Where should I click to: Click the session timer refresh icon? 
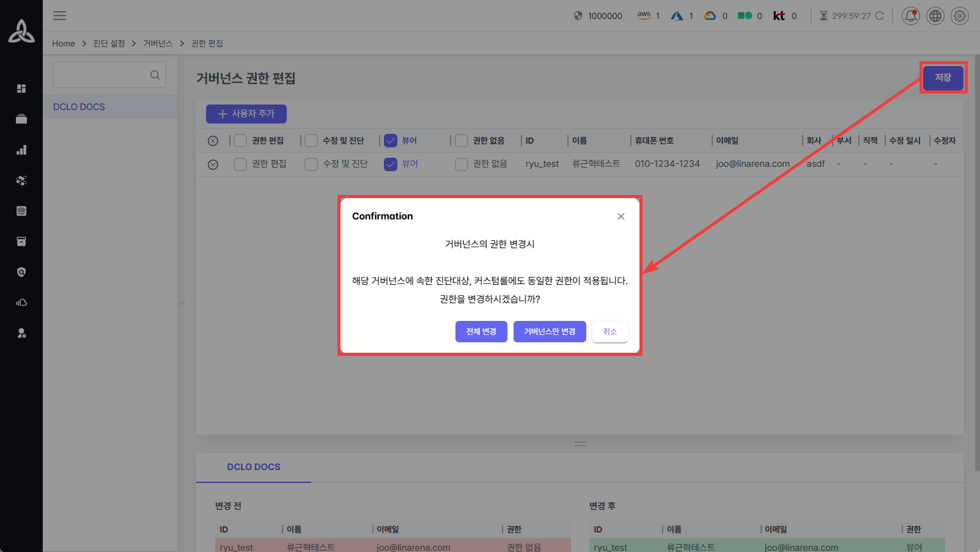tap(879, 16)
